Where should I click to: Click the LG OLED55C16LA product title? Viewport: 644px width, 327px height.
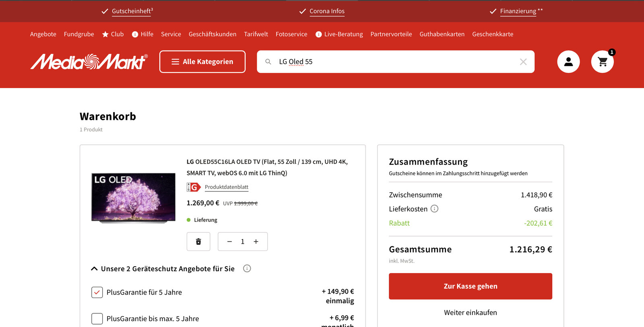click(267, 167)
